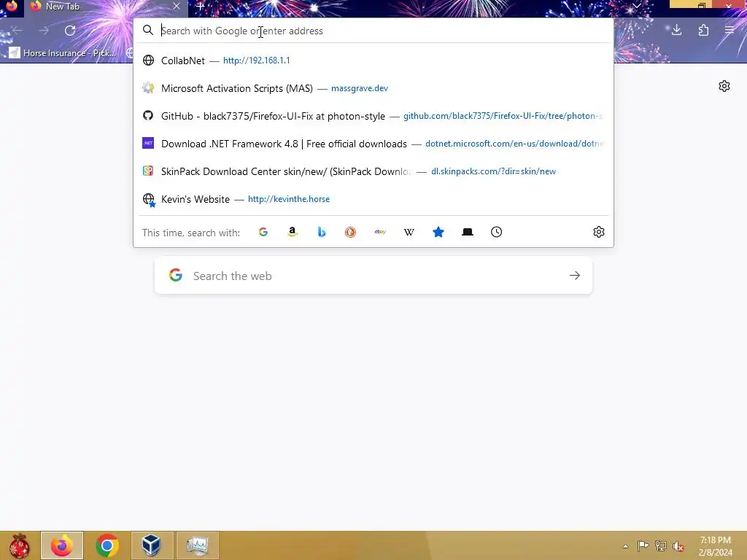Open the Downloads panel
The height and width of the screenshot is (560, 747).
[x=676, y=31]
